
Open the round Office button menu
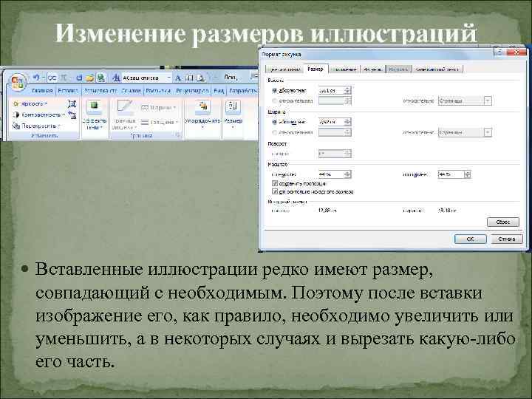point(18,83)
